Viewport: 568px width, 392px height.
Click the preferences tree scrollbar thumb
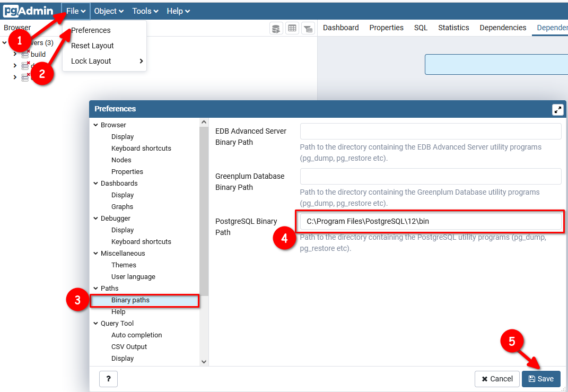(204, 211)
